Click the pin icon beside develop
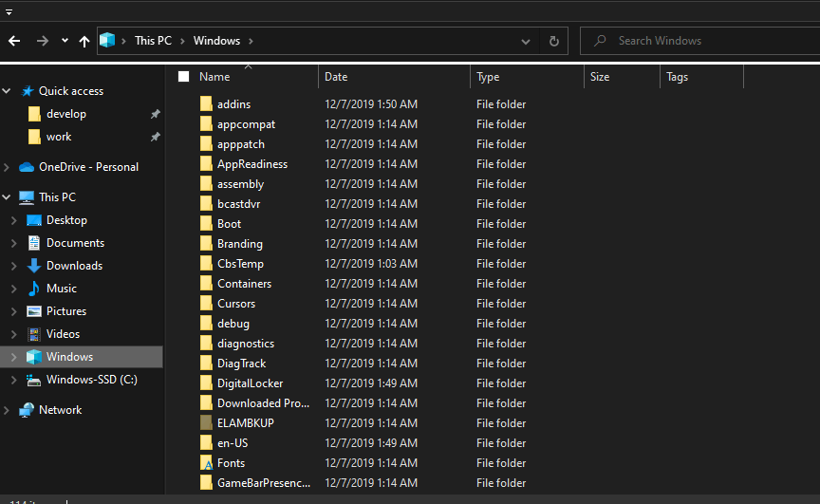This screenshot has height=504, width=820. pyautogui.click(x=156, y=114)
